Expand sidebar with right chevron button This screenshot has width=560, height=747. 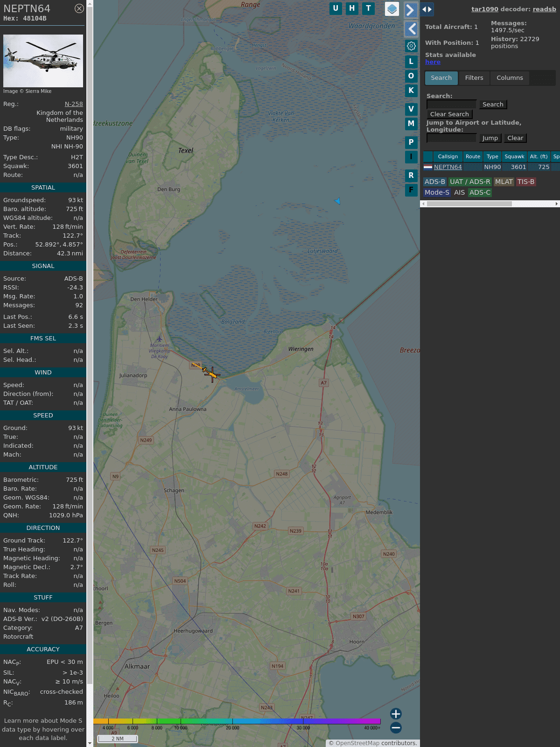click(x=410, y=10)
